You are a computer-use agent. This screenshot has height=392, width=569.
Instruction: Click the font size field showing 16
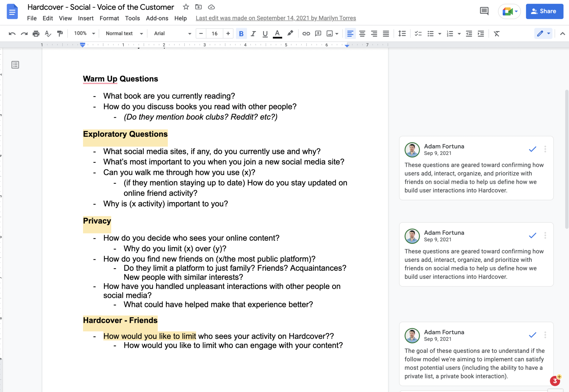coord(214,34)
